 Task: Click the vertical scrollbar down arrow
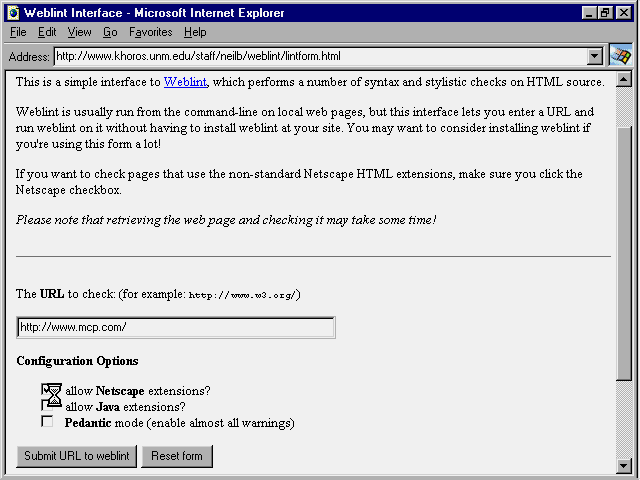coord(625,465)
